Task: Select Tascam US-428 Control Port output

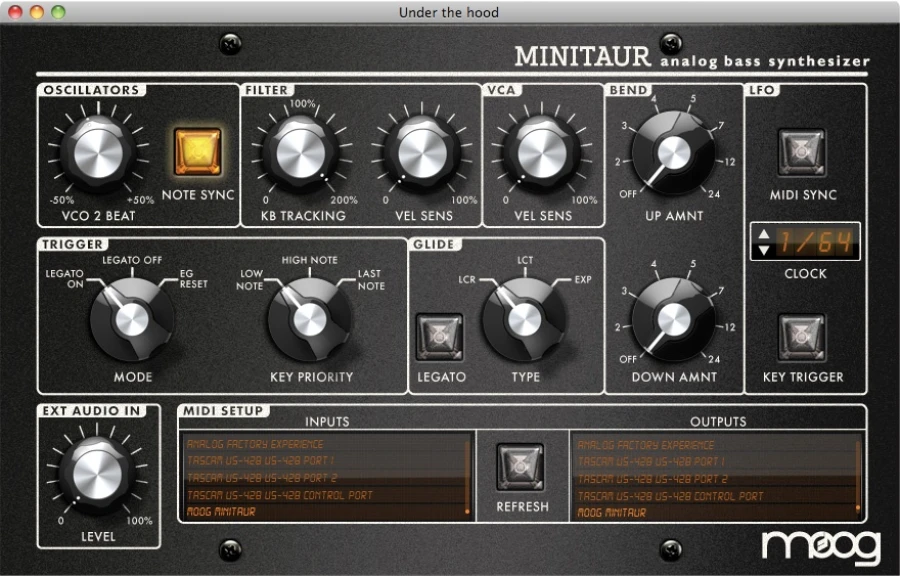Action: point(716,496)
